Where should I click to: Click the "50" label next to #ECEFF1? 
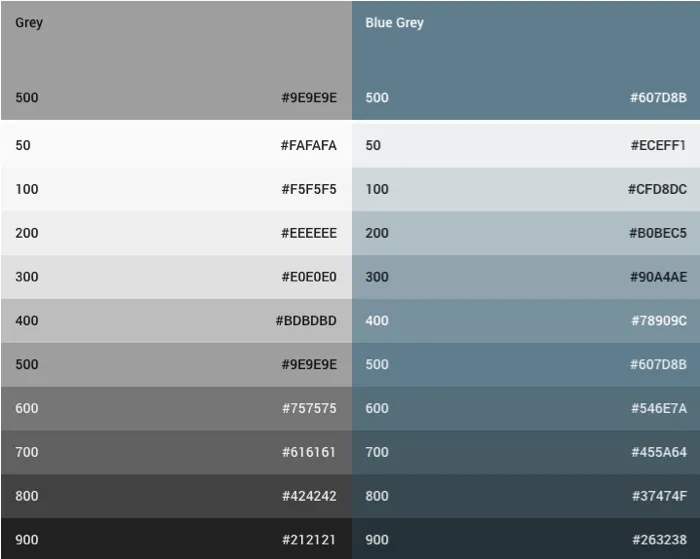[x=373, y=146]
